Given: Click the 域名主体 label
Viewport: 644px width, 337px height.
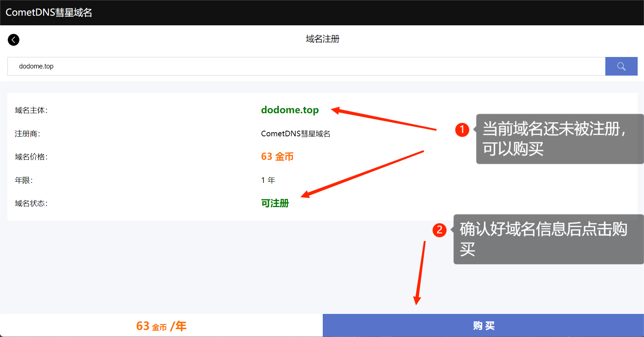Looking at the screenshot, I should [31, 110].
